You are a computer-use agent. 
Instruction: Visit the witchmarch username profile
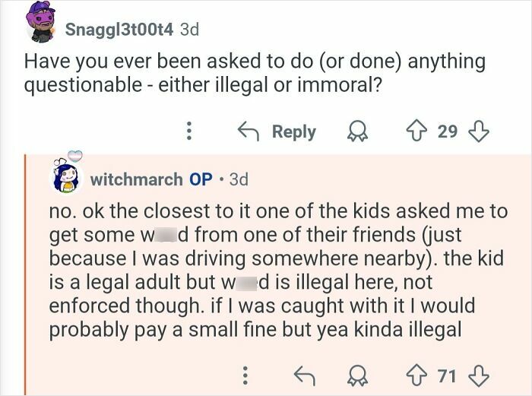(136, 180)
